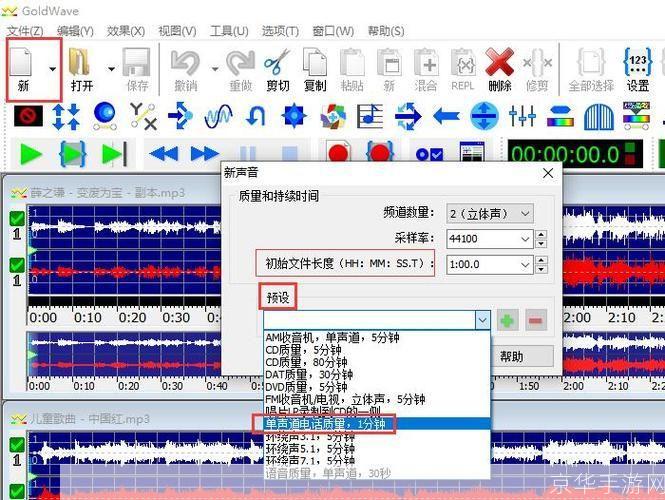The height and width of the screenshot is (500, 665).
Task: Choose preset 单声道电话质量，1分钟
Action: [x=377, y=424]
